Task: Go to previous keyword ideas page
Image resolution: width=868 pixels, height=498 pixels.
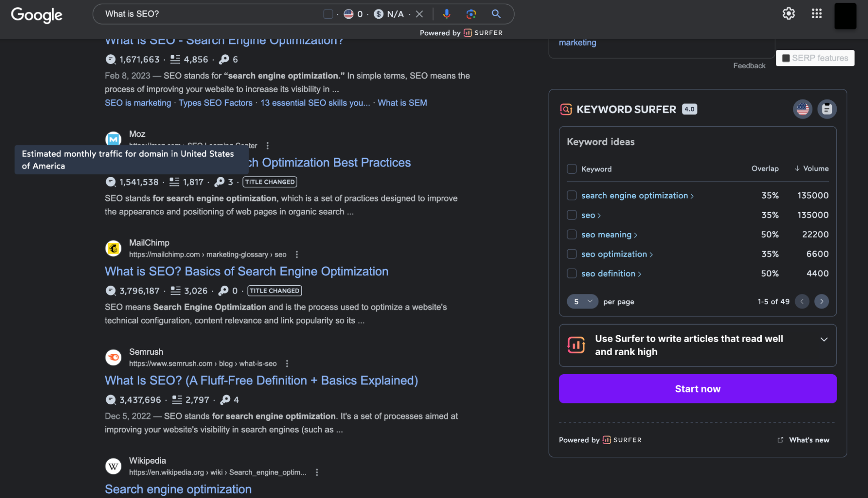Action: pyautogui.click(x=802, y=301)
